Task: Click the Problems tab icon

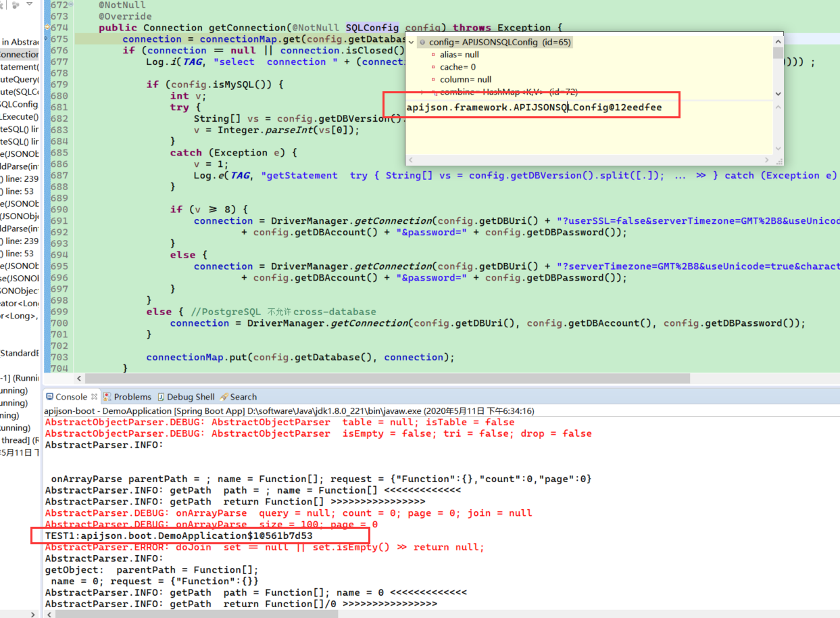Action: pos(107,397)
